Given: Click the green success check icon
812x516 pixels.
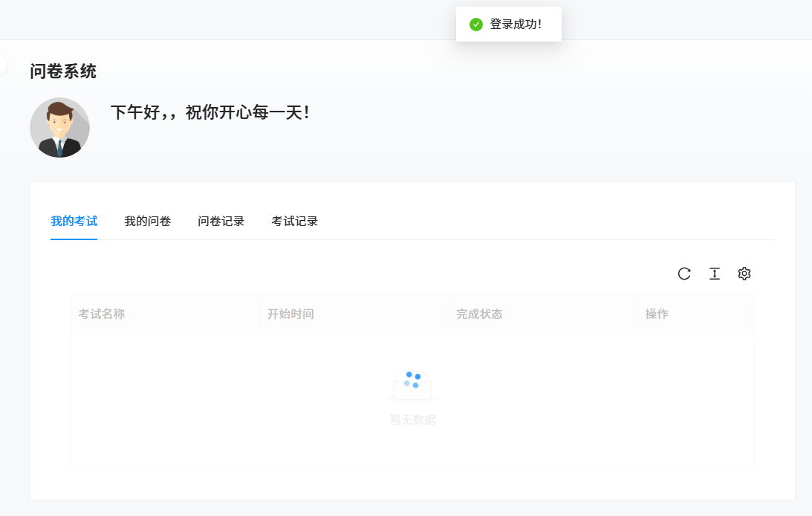Looking at the screenshot, I should click(476, 25).
